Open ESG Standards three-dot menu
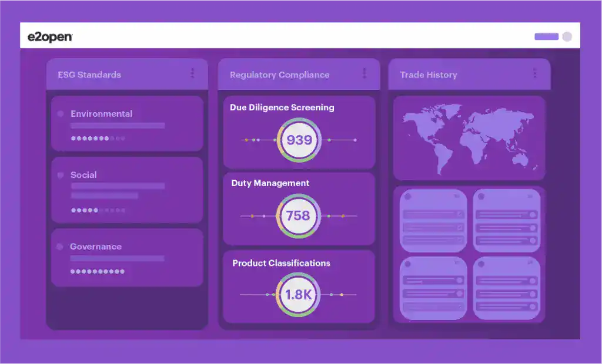Image resolution: width=602 pixels, height=364 pixels. click(x=192, y=73)
